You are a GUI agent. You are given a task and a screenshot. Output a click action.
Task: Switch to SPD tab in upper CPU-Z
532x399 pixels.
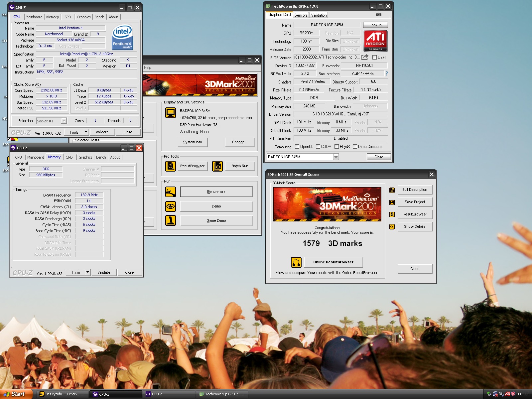tap(68, 17)
